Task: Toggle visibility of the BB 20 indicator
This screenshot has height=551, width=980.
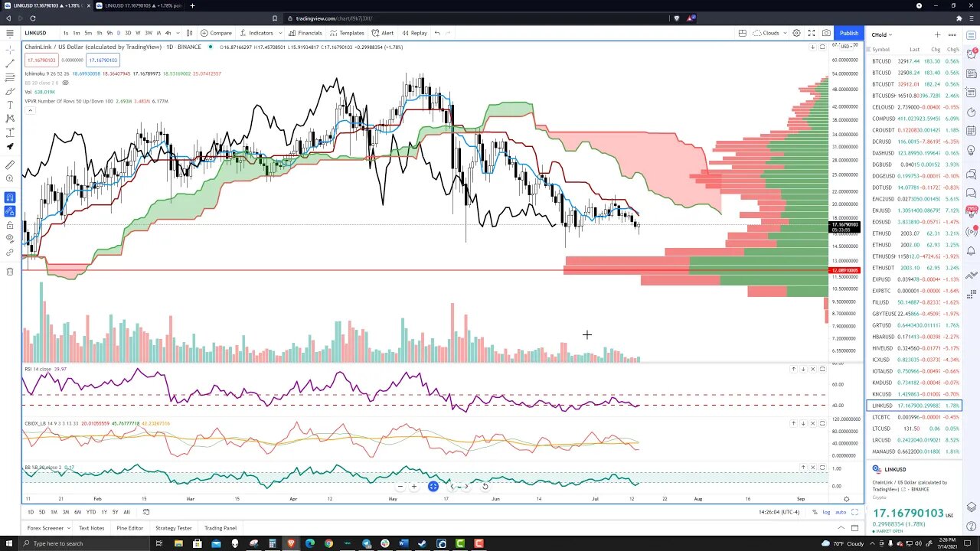Action: click(x=65, y=83)
